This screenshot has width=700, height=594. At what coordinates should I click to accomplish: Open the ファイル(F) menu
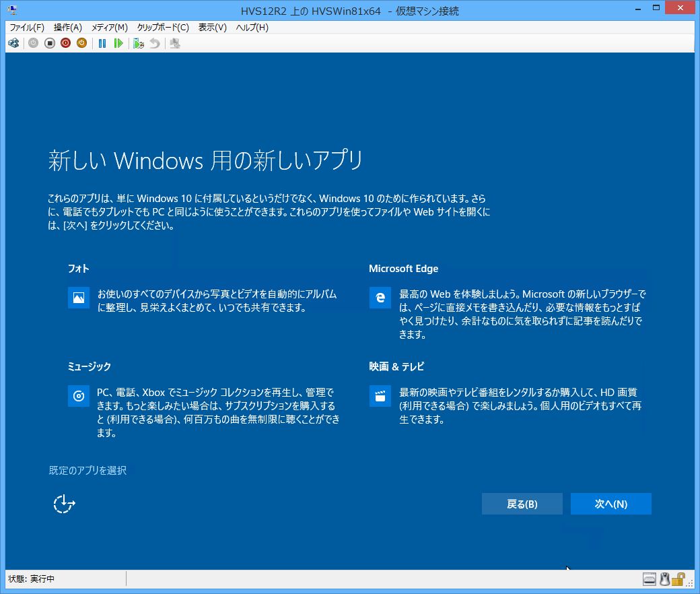point(27,27)
